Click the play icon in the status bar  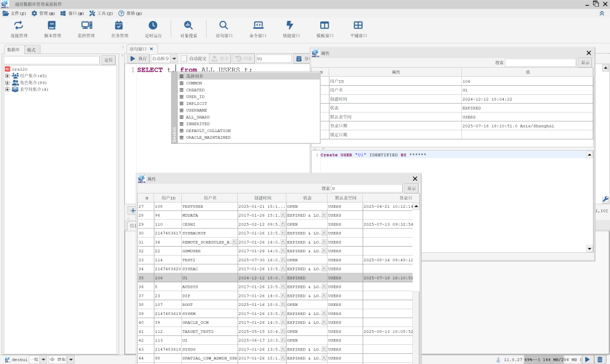pyautogui.click(x=587, y=359)
